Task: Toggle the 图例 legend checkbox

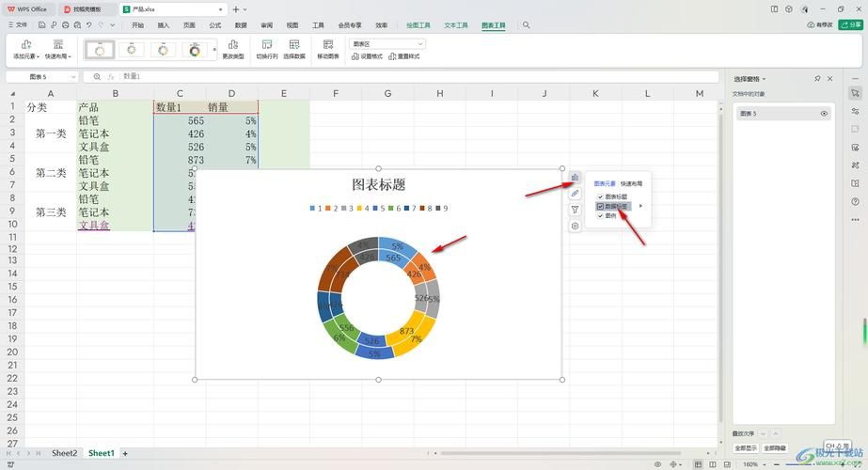Action: (600, 215)
